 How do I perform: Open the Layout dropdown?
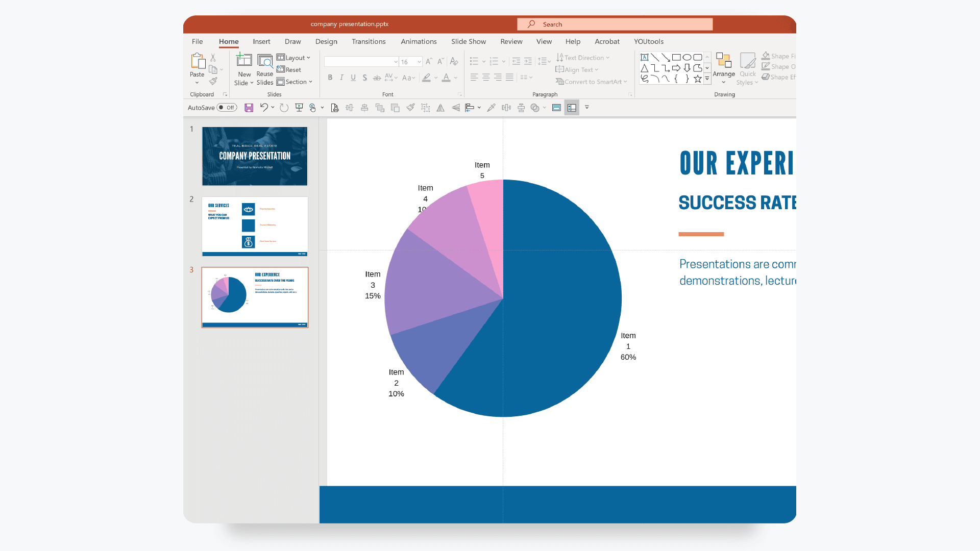(x=293, y=58)
